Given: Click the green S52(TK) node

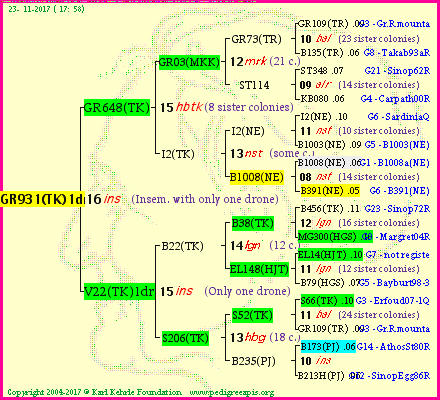Looking at the screenshot, I should (x=252, y=315).
